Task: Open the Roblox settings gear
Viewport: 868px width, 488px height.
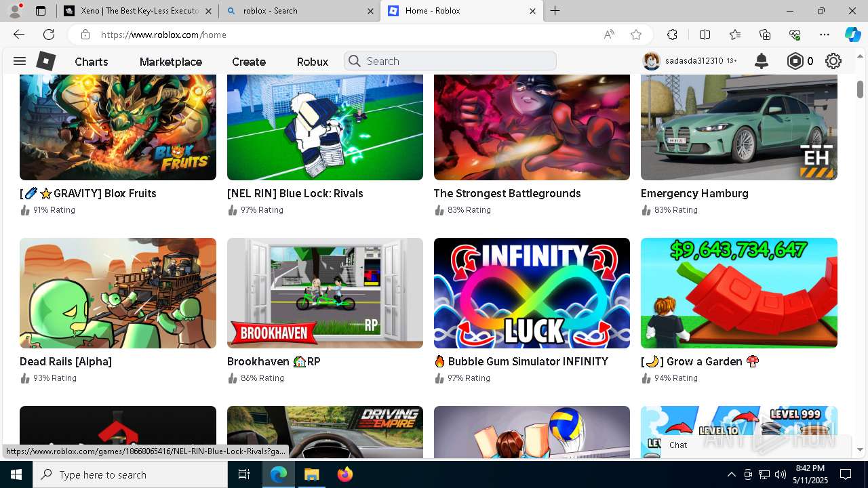Action: 833,61
